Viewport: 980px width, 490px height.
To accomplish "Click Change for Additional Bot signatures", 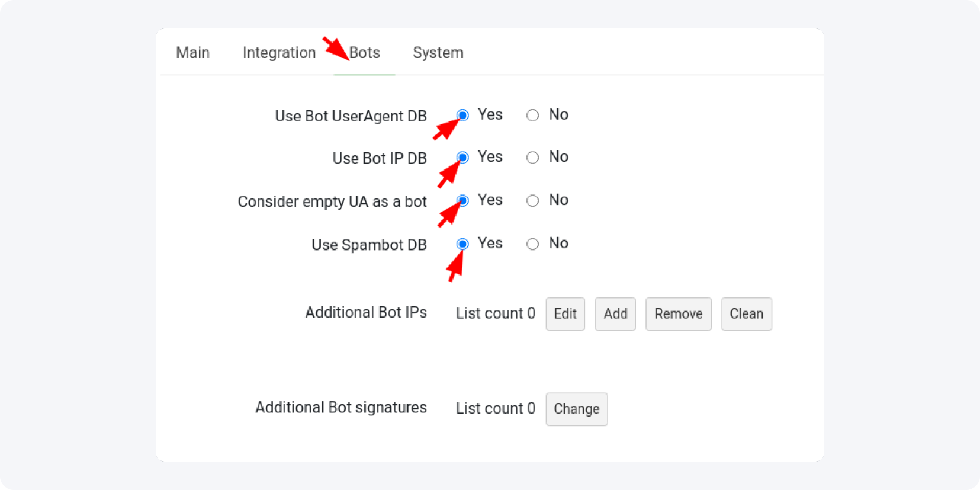I will pyautogui.click(x=576, y=409).
